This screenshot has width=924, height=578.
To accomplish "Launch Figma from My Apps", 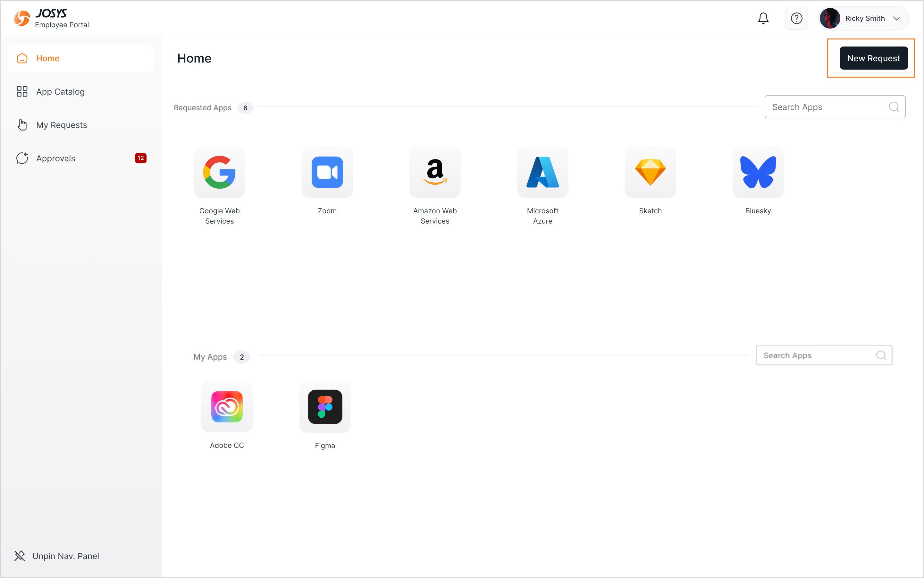I will tap(325, 407).
